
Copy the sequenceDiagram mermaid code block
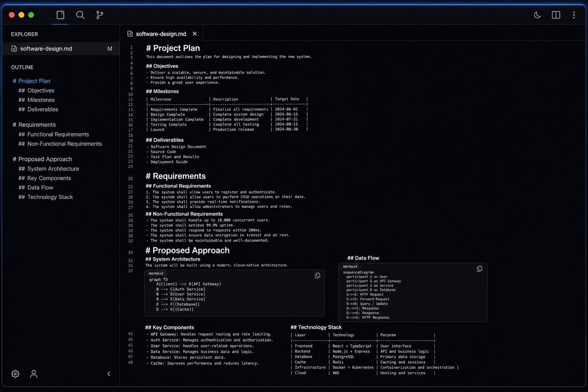click(479, 269)
